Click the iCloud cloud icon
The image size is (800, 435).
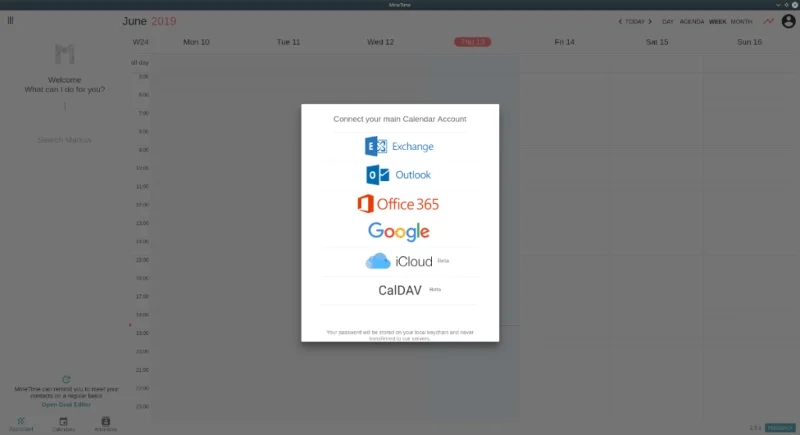[378, 261]
